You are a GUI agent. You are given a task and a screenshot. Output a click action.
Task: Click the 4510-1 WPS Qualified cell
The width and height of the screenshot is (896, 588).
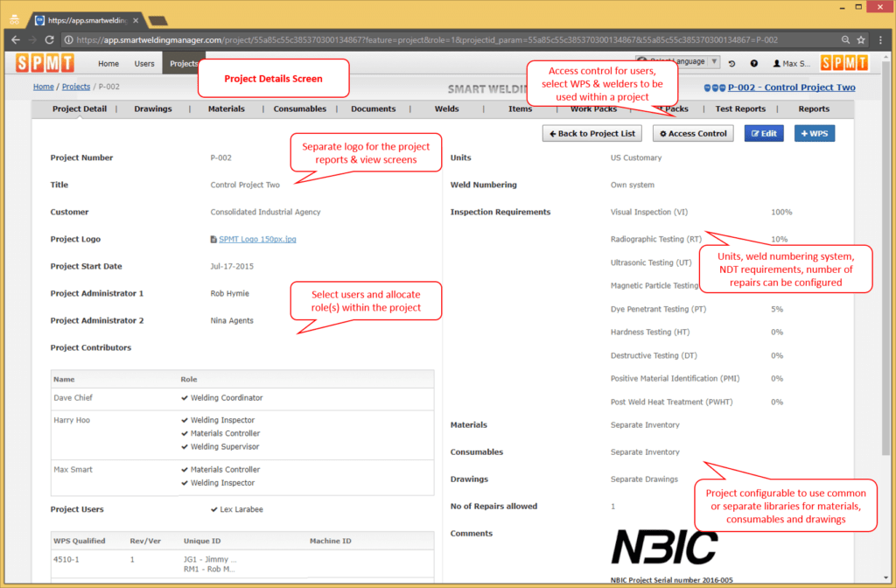pos(66,559)
